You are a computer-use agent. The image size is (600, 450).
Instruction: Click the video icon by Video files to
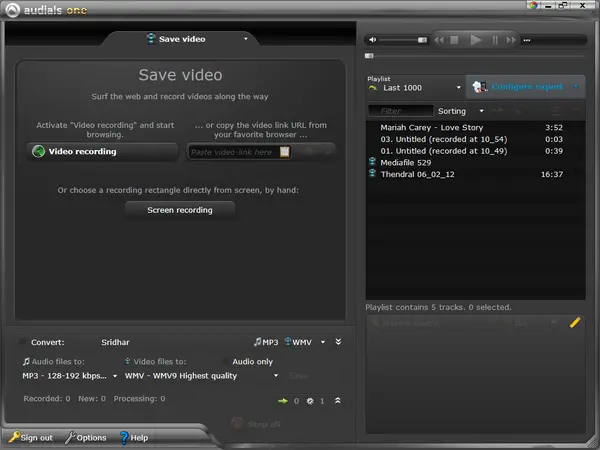pos(127,361)
